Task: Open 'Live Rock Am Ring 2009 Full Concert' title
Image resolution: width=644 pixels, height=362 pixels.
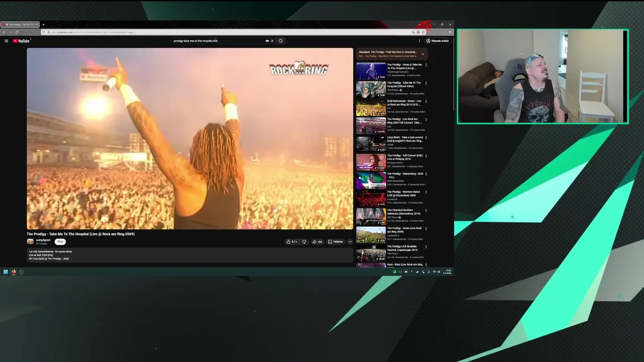Action: click(x=405, y=121)
